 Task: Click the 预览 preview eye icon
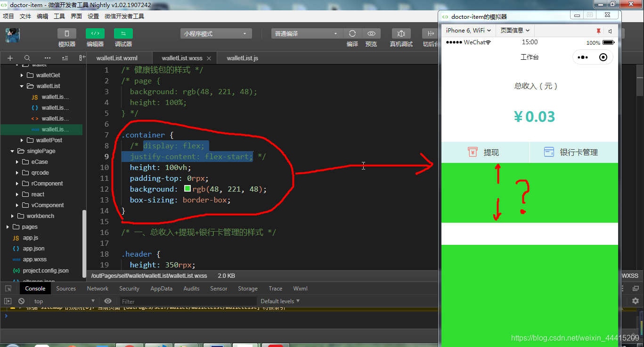(371, 33)
